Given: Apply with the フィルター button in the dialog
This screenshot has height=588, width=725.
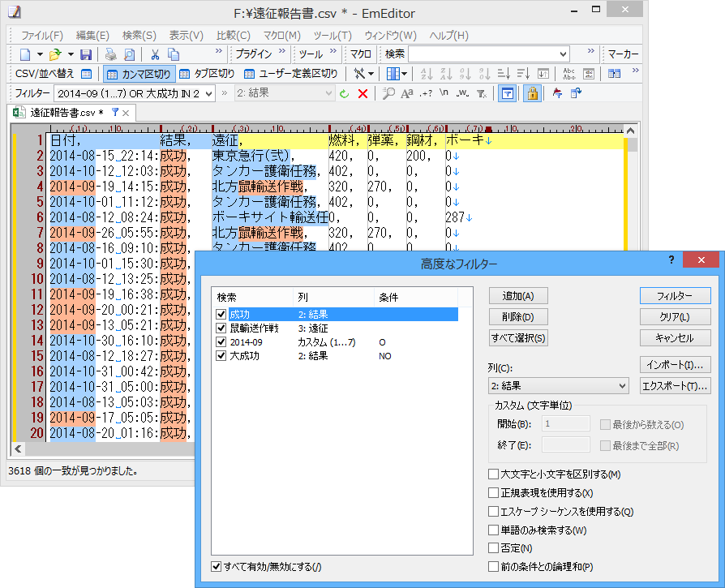Looking at the screenshot, I should pyautogui.click(x=675, y=296).
